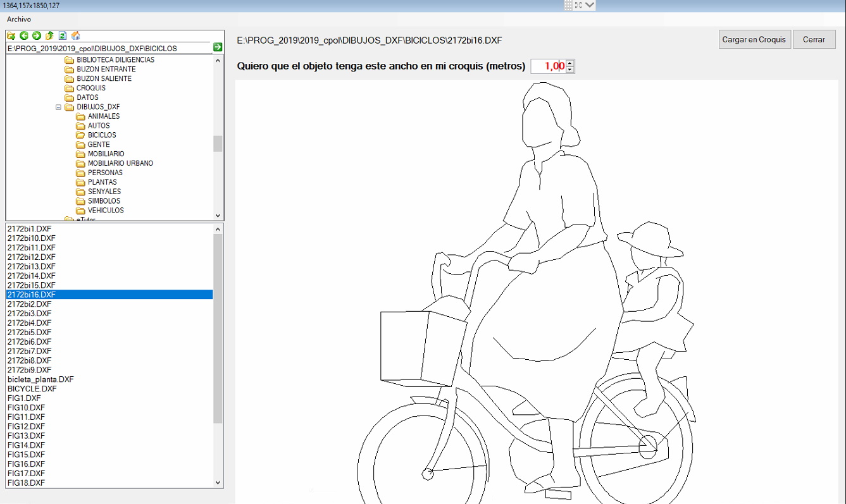The width and height of the screenshot is (846, 504).
Task: Click the folder tree scroll down arrow
Action: pyautogui.click(x=218, y=215)
